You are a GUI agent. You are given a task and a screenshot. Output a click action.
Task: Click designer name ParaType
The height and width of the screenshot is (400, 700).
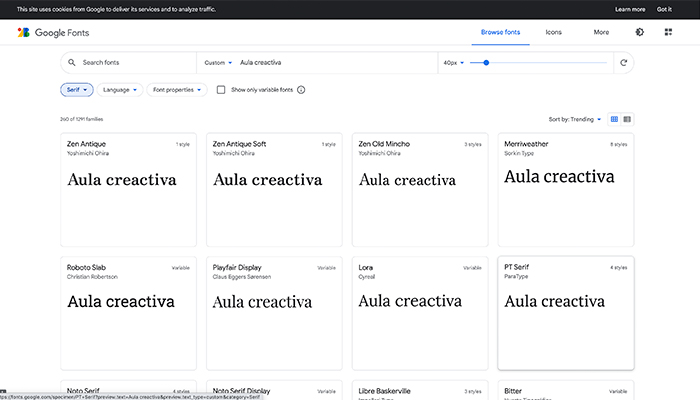click(516, 276)
